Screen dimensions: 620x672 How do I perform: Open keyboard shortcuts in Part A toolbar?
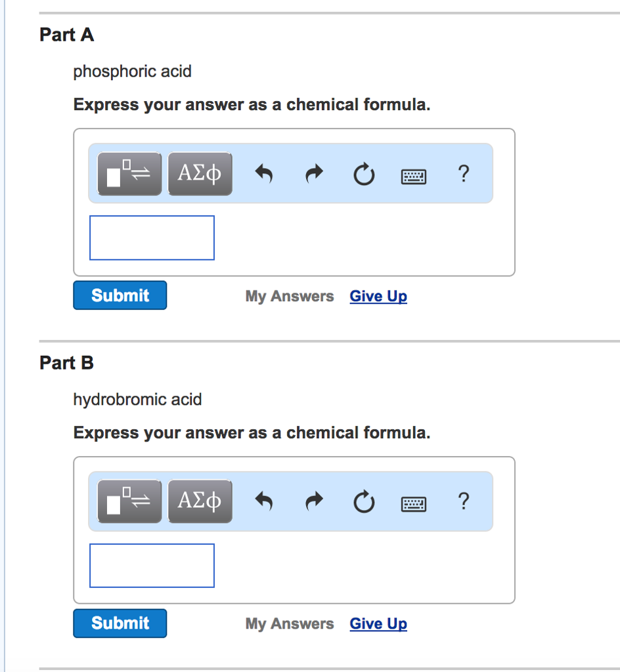pyautogui.click(x=414, y=175)
